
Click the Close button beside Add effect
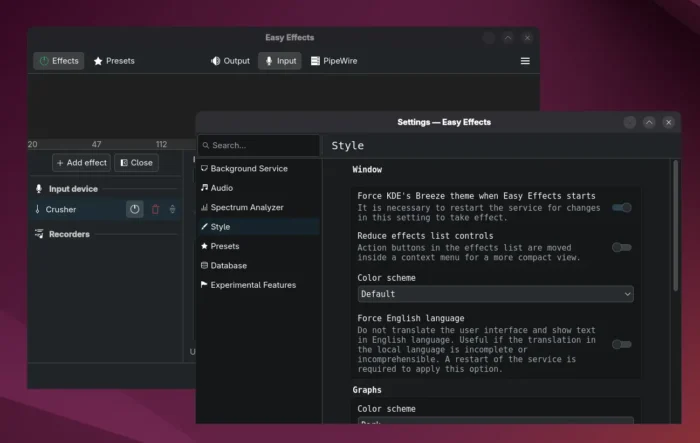point(136,163)
